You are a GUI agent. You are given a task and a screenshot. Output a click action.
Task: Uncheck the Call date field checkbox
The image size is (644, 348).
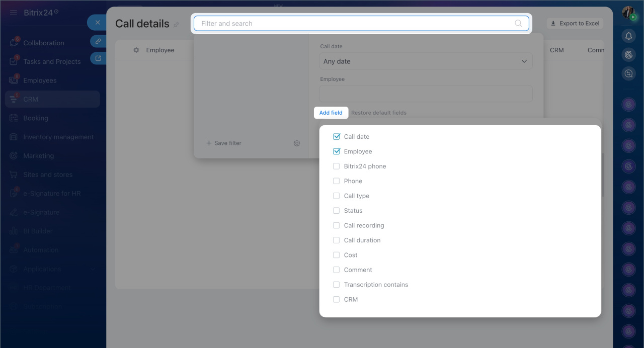click(x=337, y=137)
